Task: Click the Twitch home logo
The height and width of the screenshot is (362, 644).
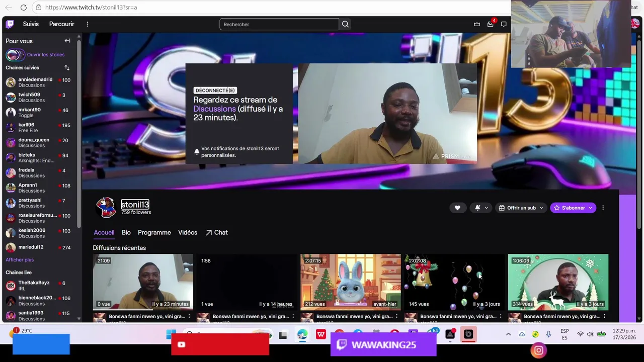Action: [x=10, y=24]
